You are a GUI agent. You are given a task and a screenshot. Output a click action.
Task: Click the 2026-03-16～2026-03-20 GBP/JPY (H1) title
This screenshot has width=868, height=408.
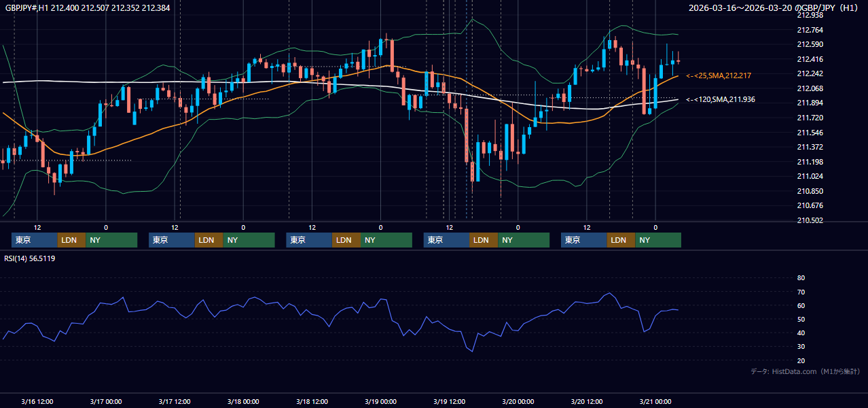[773, 7]
